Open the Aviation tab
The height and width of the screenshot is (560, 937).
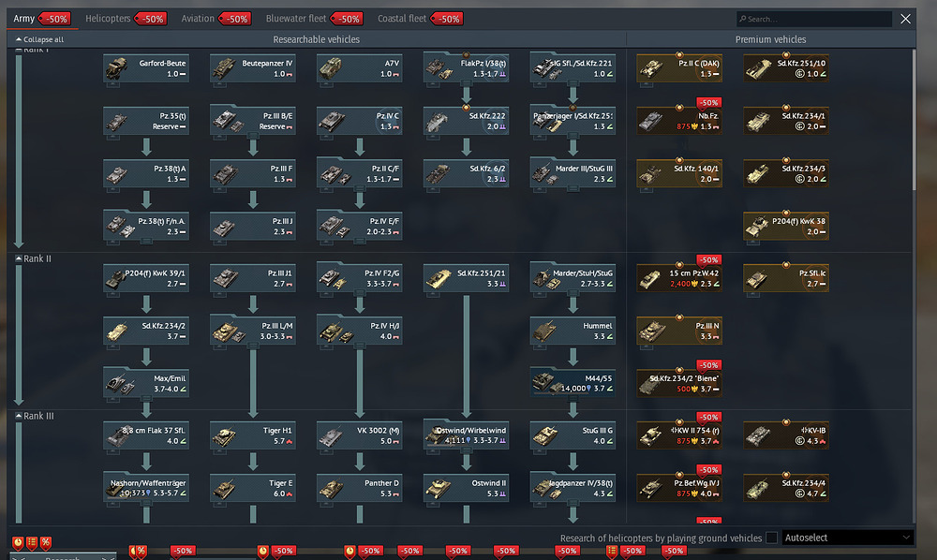pyautogui.click(x=198, y=19)
